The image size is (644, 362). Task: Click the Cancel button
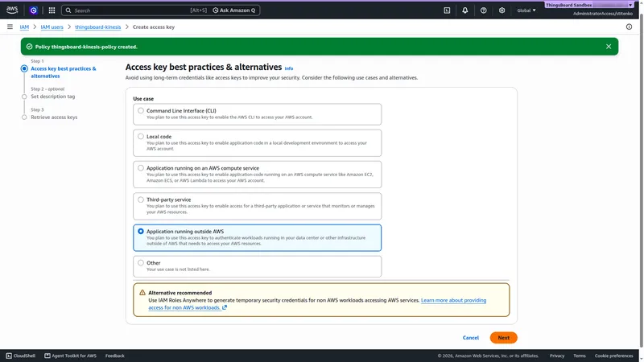(471, 338)
